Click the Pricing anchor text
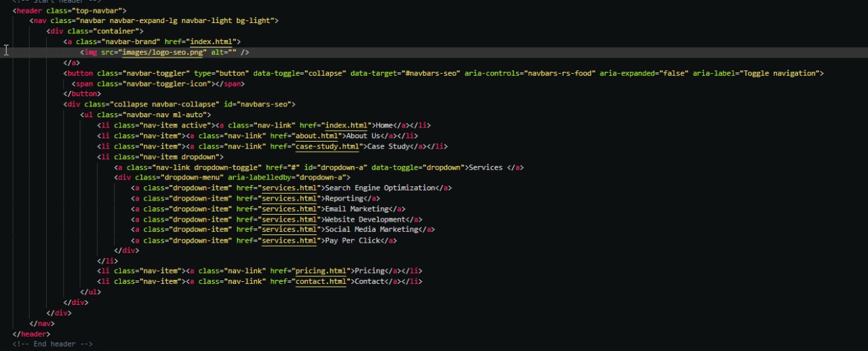Screen dimensions: 868x351 click(370, 271)
